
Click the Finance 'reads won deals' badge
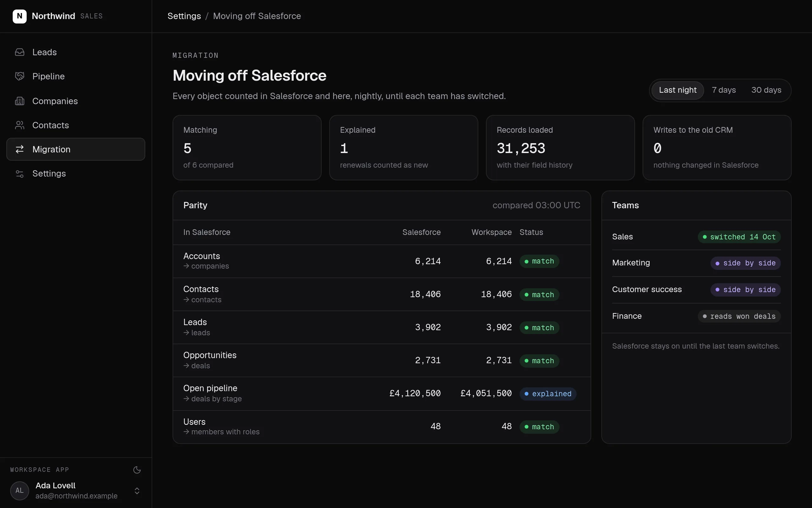739,316
